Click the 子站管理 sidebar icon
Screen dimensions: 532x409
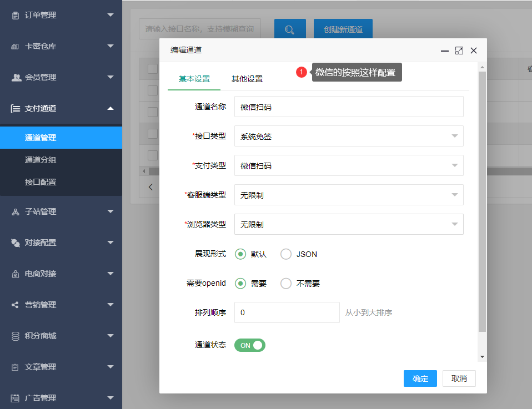[15, 211]
